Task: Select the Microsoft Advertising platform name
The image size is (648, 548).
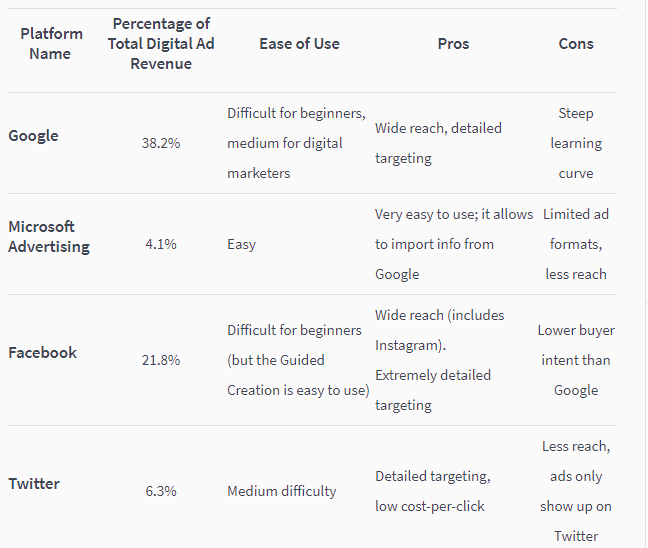Action: point(49,237)
